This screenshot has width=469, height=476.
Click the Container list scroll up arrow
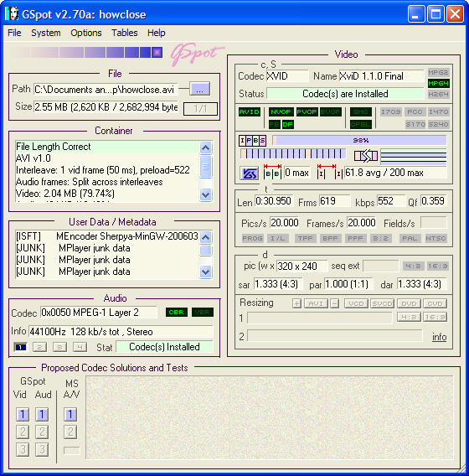pyautogui.click(x=205, y=148)
